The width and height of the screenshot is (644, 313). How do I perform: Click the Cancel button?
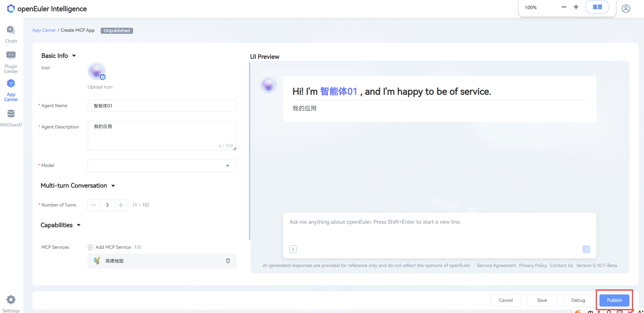click(x=506, y=300)
